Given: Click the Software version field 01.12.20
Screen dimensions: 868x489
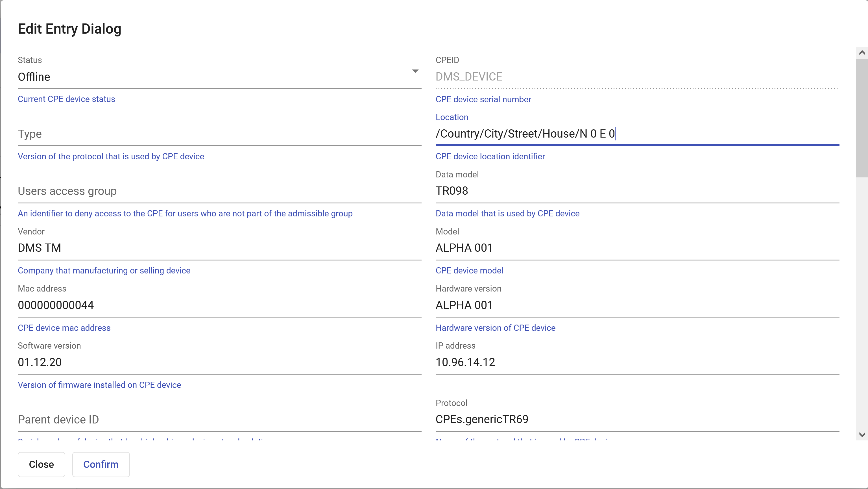Looking at the screenshot, I should pos(219,362).
